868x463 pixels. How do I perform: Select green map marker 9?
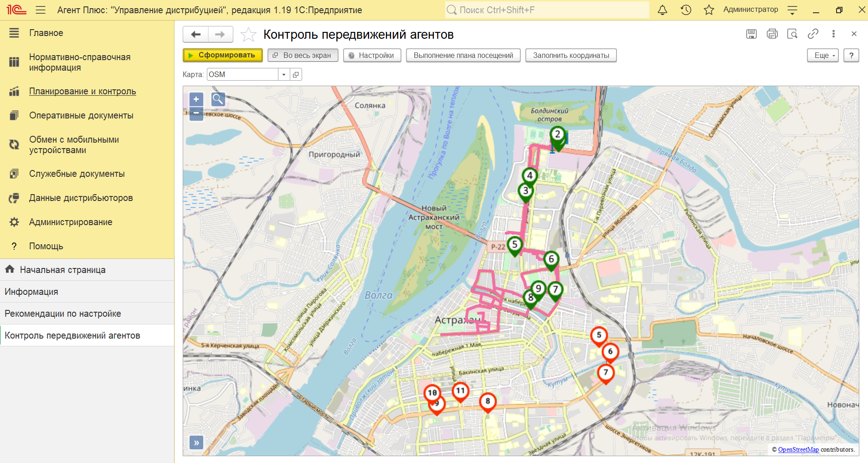[539, 288]
